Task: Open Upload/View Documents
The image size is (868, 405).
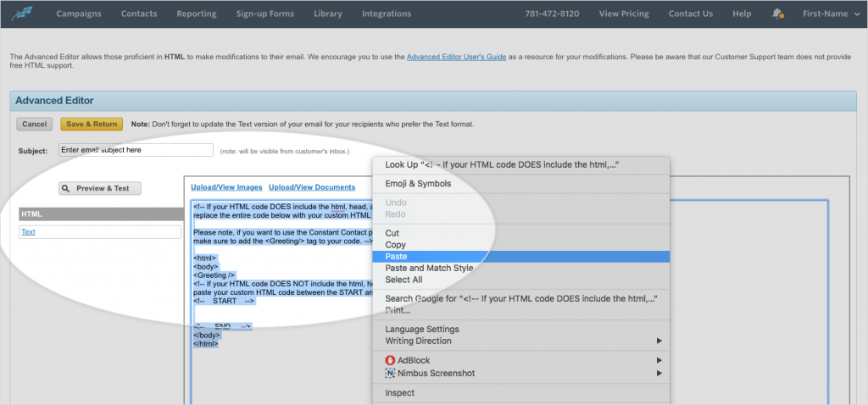Action: tap(312, 187)
